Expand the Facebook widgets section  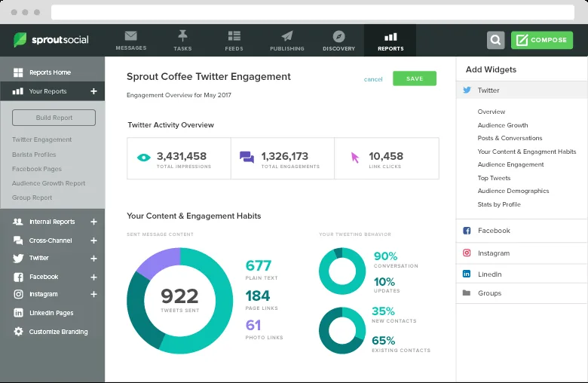point(494,231)
